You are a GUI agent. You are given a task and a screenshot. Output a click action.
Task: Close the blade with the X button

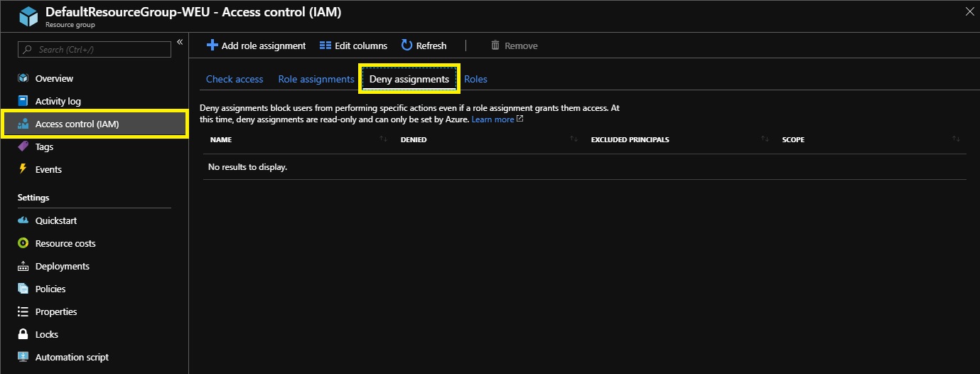969,11
